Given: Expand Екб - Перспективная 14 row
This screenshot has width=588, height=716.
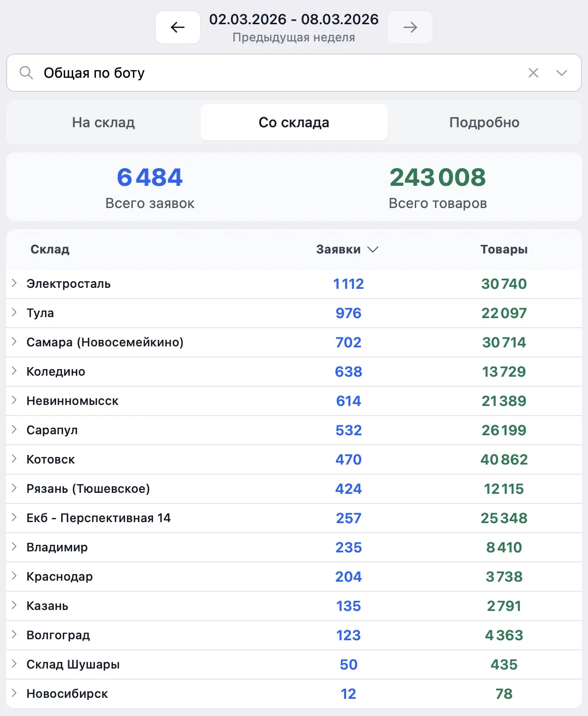Looking at the screenshot, I should coord(14,518).
